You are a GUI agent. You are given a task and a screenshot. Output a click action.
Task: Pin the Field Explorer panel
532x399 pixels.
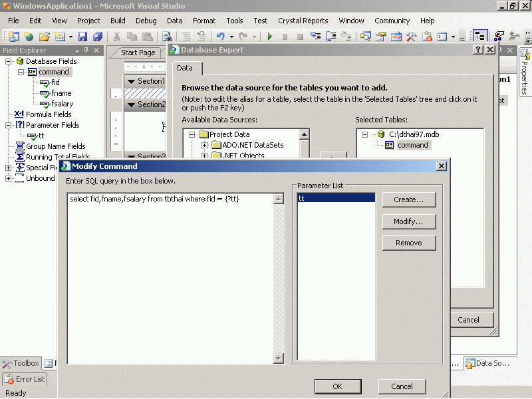(86, 51)
